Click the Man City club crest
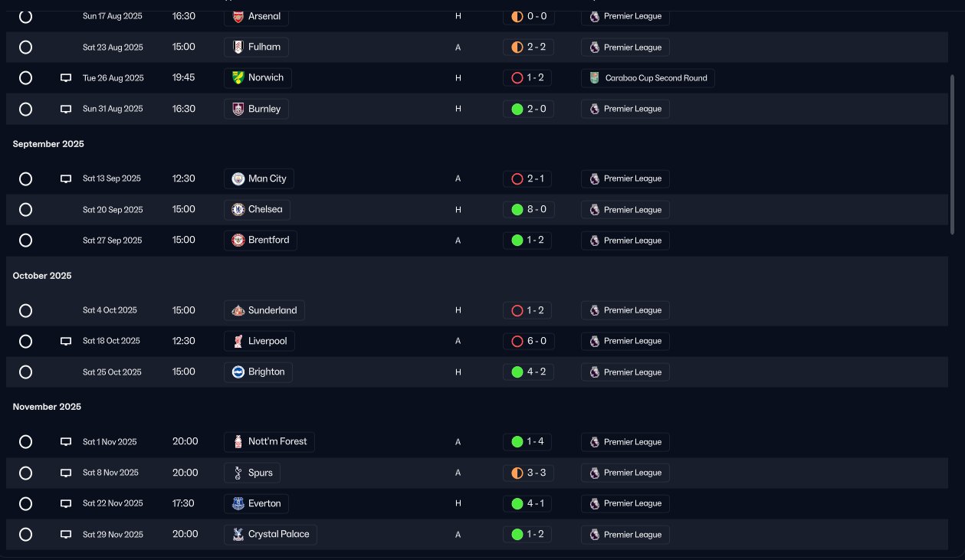 [x=238, y=178]
